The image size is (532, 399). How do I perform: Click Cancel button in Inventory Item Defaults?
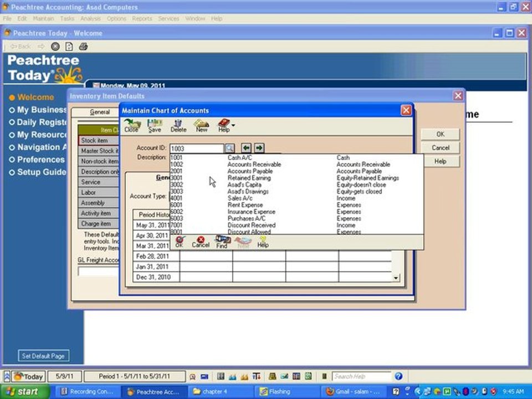[x=440, y=148]
